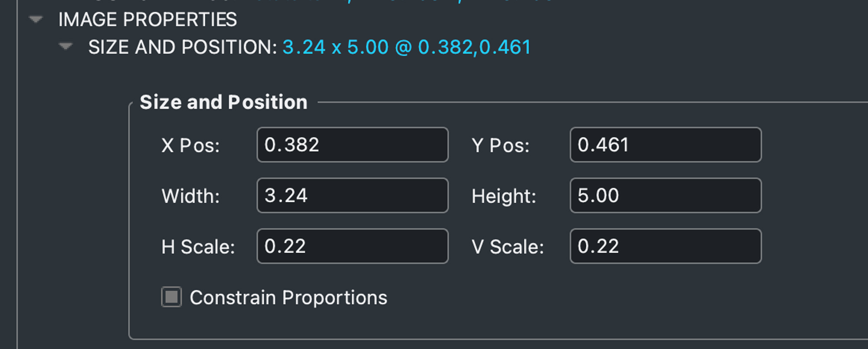
Task: Toggle the Constrain Proportions checkbox
Action: (x=171, y=297)
